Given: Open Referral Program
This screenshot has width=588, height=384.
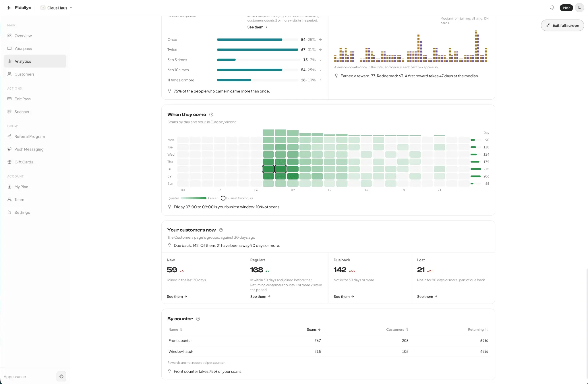Looking at the screenshot, I should tap(35, 136).
